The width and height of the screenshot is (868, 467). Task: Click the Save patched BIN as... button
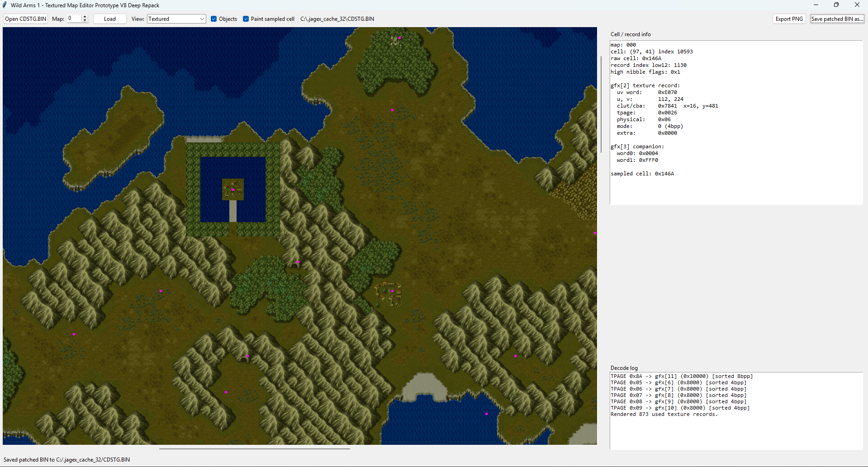[x=837, y=19]
